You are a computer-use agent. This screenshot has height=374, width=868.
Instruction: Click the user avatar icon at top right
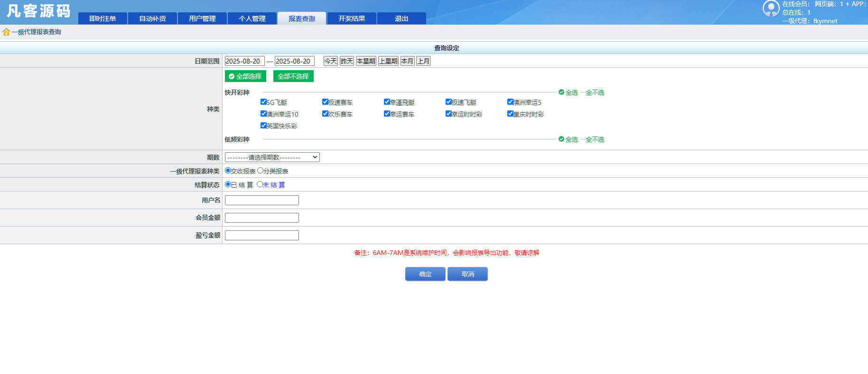pos(771,9)
